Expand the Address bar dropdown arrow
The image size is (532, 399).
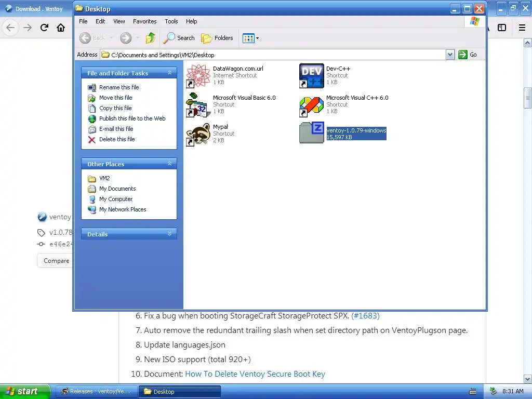tap(450, 55)
